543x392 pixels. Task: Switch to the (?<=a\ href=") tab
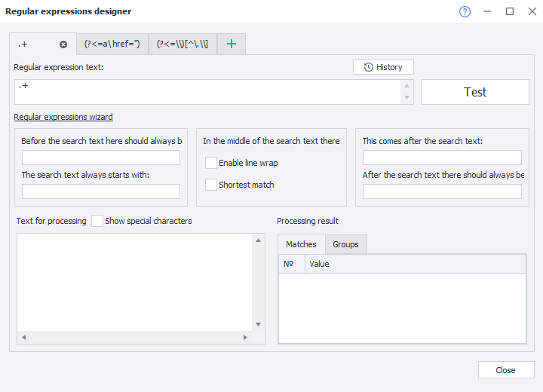[112, 44]
